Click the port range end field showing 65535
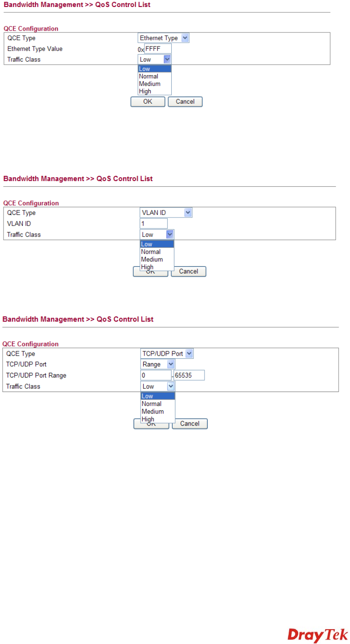Viewport: 350px width, 644px height. (189, 375)
